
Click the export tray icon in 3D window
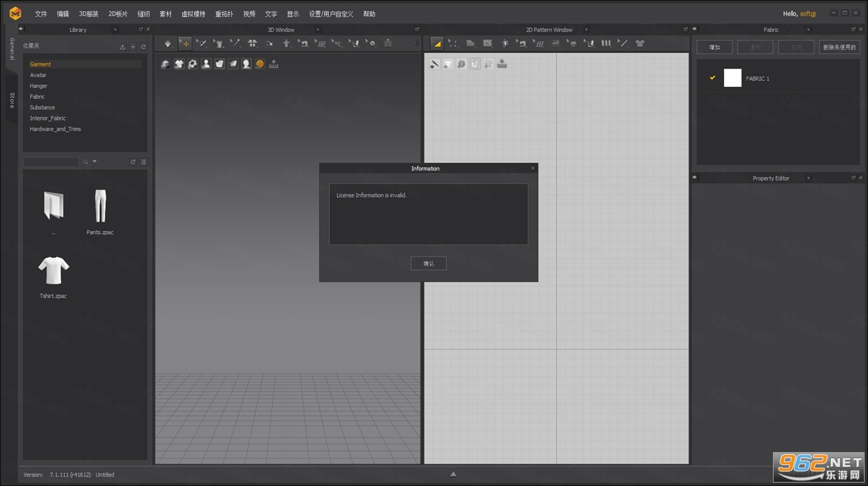[274, 64]
